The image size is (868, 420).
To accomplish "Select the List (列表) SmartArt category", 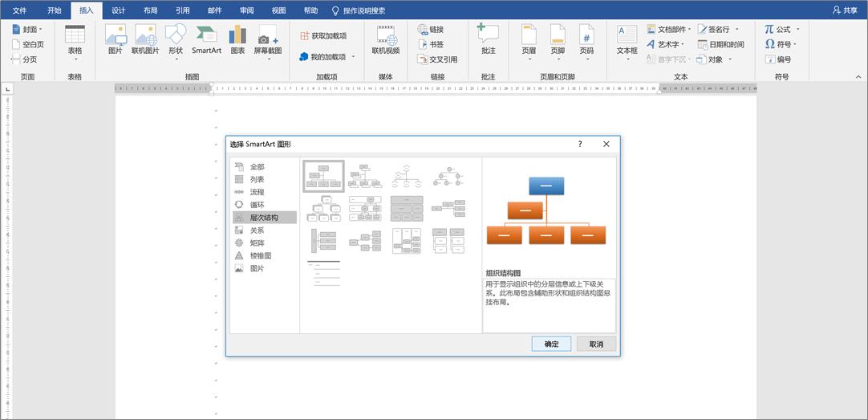I will tap(265, 180).
